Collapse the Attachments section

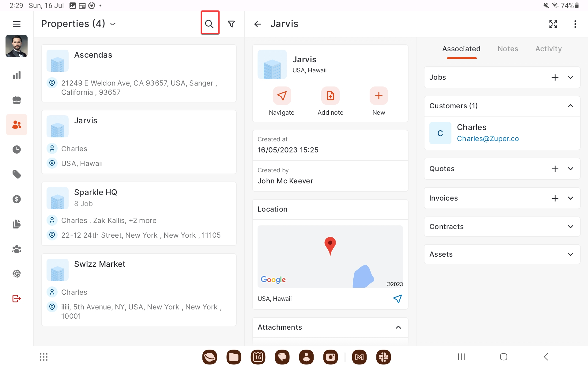click(398, 327)
